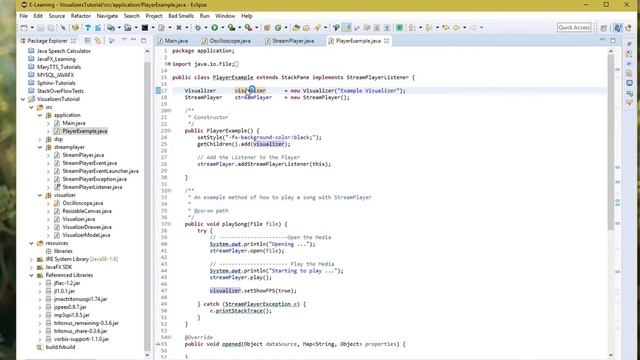Open the Refactor menu
The image size is (640, 360).
(80, 16)
